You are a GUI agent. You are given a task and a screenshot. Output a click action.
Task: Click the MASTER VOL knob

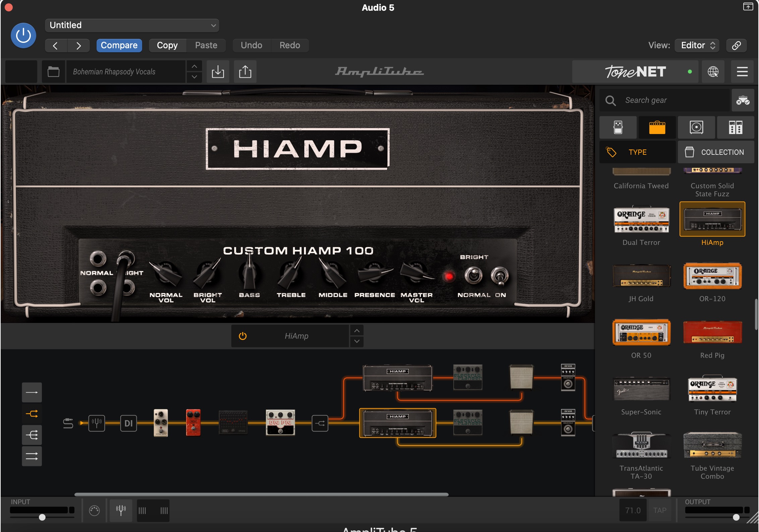click(x=416, y=272)
